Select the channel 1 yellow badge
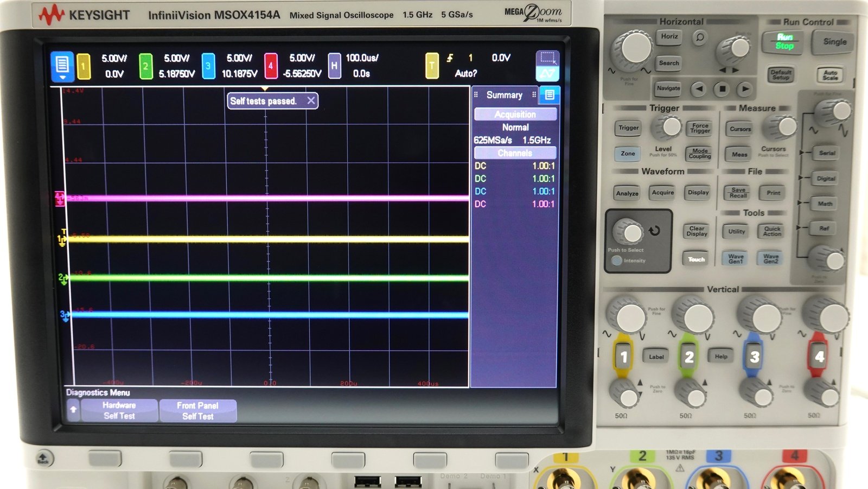This screenshot has height=489, width=868. click(x=84, y=66)
